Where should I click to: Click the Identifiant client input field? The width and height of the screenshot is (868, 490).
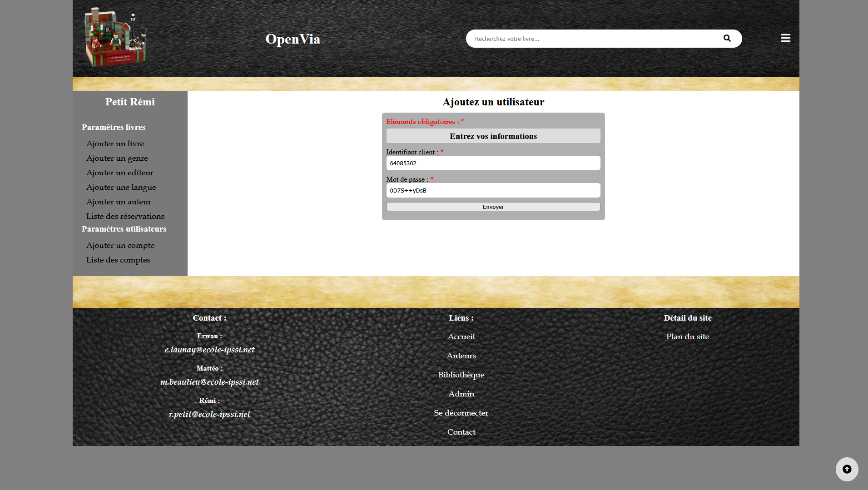tap(493, 163)
